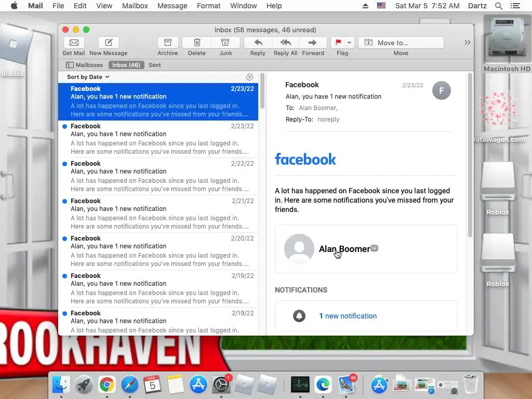Open the Window menu
532x399 pixels.
click(x=244, y=6)
